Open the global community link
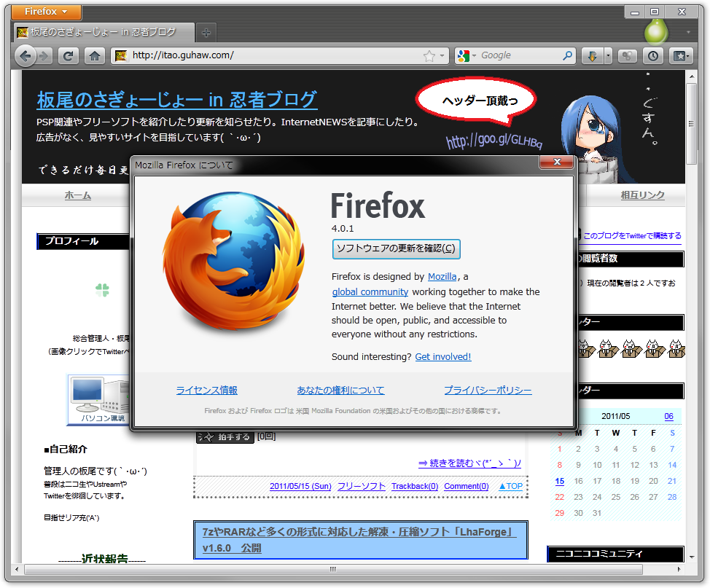Image resolution: width=710 pixels, height=588 pixels. pos(370,292)
